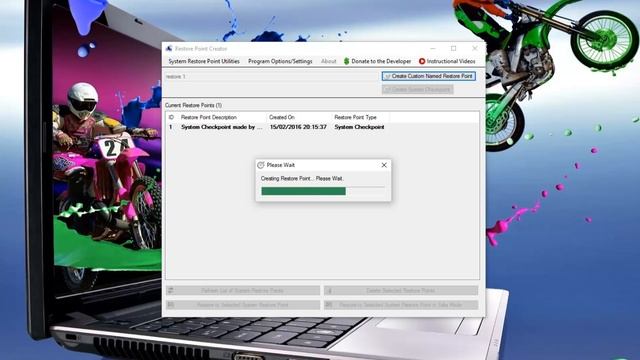Image resolution: width=640 pixels, height=360 pixels.
Task: Click Restore Point Creator title bar app icon
Action: (169, 49)
